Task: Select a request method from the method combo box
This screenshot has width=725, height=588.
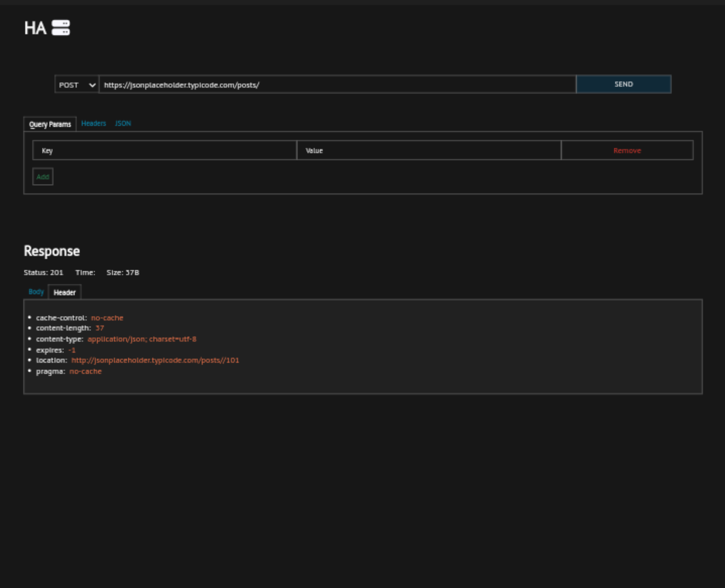Action: point(76,85)
